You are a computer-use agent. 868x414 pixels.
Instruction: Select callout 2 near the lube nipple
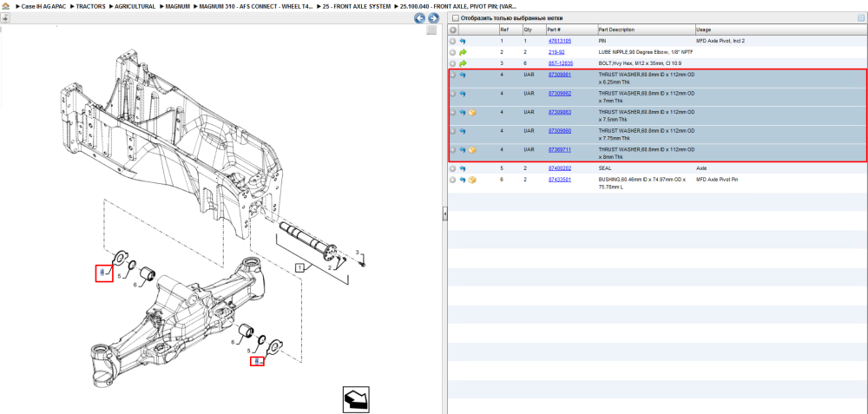pyautogui.click(x=330, y=268)
